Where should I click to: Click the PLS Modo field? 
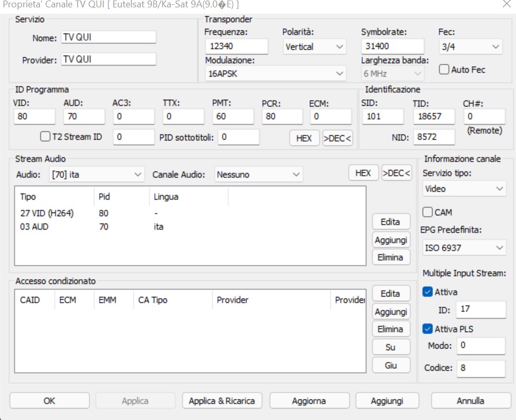[x=481, y=345]
